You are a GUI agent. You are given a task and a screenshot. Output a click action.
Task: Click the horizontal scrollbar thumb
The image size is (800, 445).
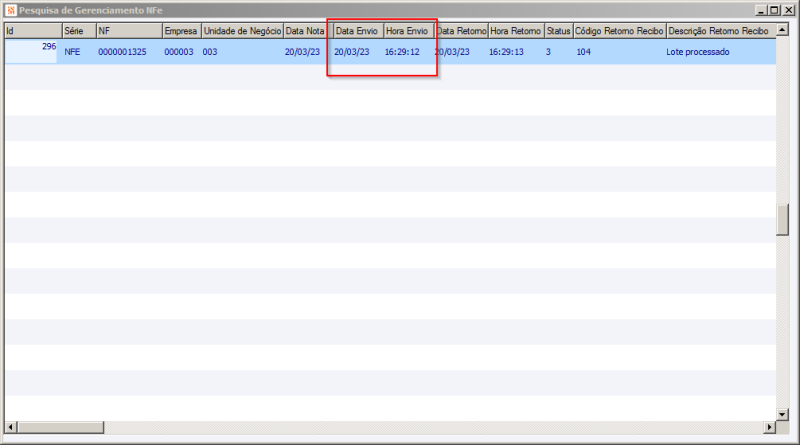click(61, 427)
